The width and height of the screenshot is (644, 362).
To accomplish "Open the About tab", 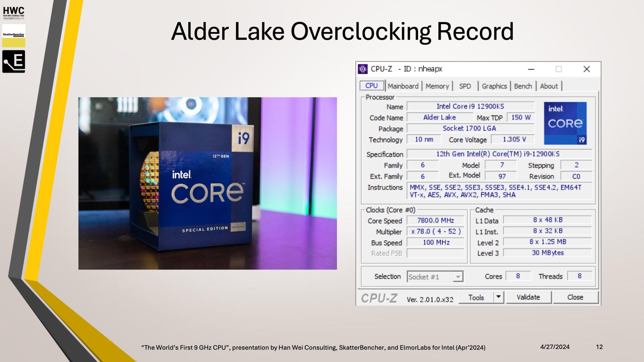I will (x=549, y=86).
